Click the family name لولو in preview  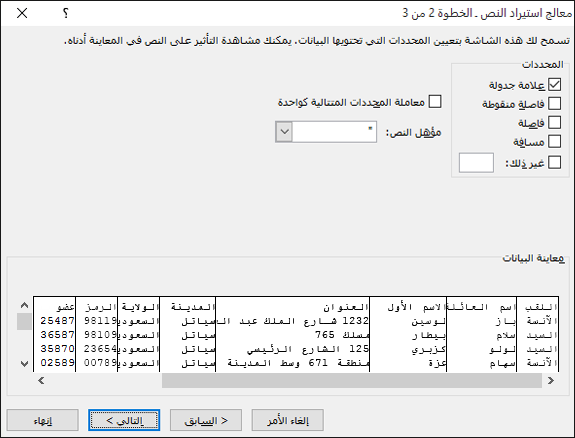click(x=503, y=349)
